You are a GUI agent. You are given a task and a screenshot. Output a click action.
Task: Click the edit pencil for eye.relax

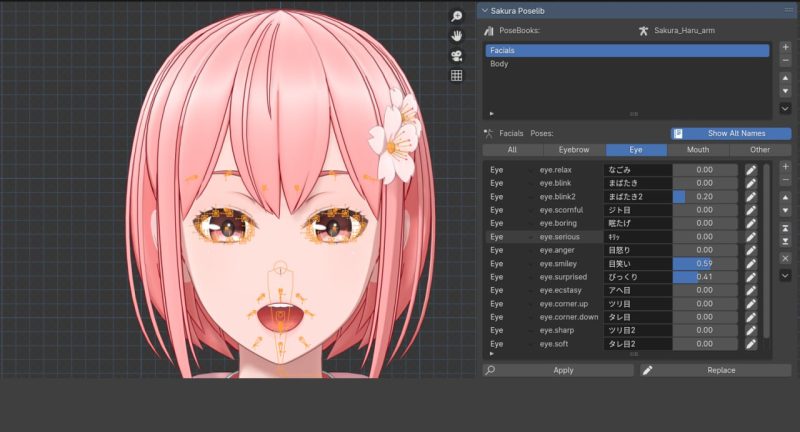click(751, 170)
